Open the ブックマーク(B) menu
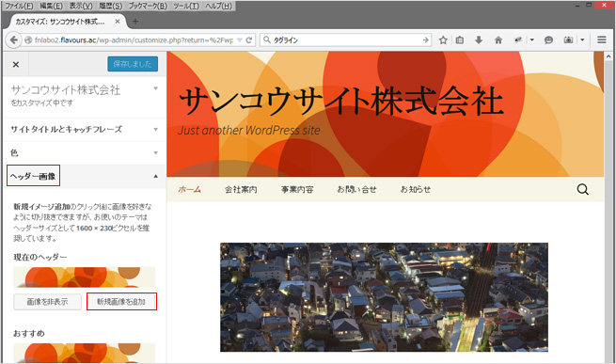616x364 pixels. pyautogui.click(x=148, y=6)
